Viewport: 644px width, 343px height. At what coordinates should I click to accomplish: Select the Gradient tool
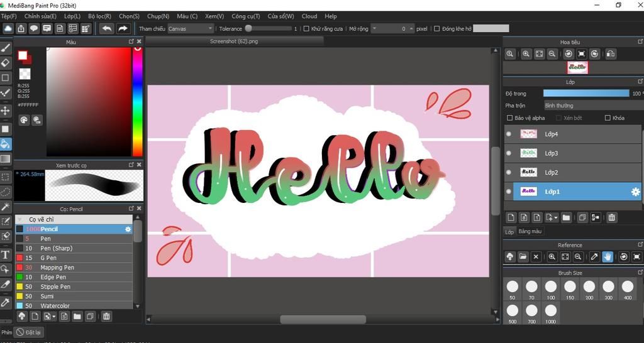pos(5,158)
